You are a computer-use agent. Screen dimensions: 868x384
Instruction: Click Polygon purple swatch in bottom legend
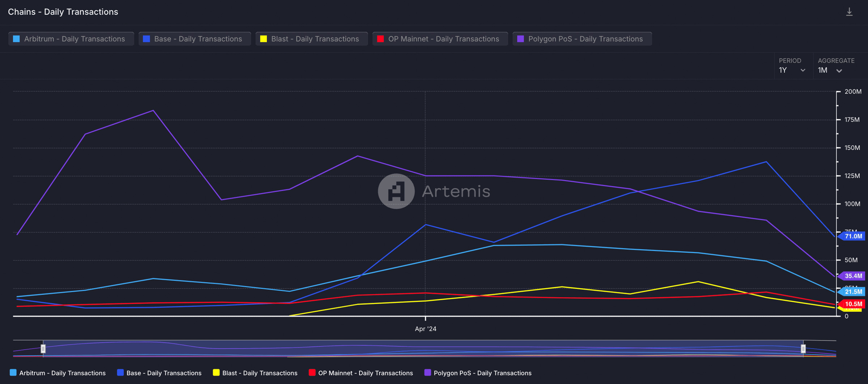(x=427, y=372)
